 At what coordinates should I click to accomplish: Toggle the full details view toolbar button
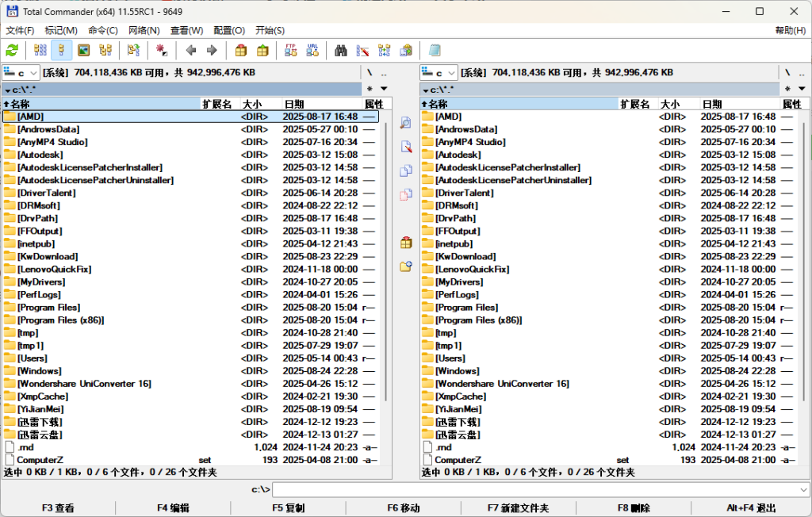(62, 51)
